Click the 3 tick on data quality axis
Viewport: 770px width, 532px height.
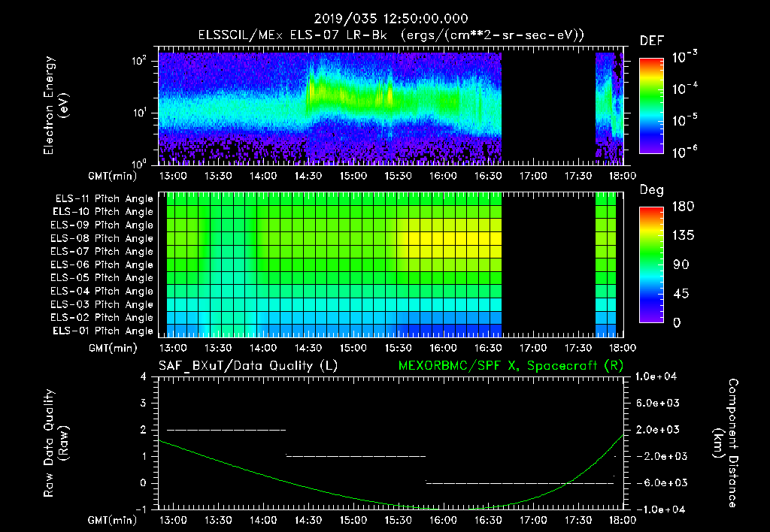(x=144, y=403)
